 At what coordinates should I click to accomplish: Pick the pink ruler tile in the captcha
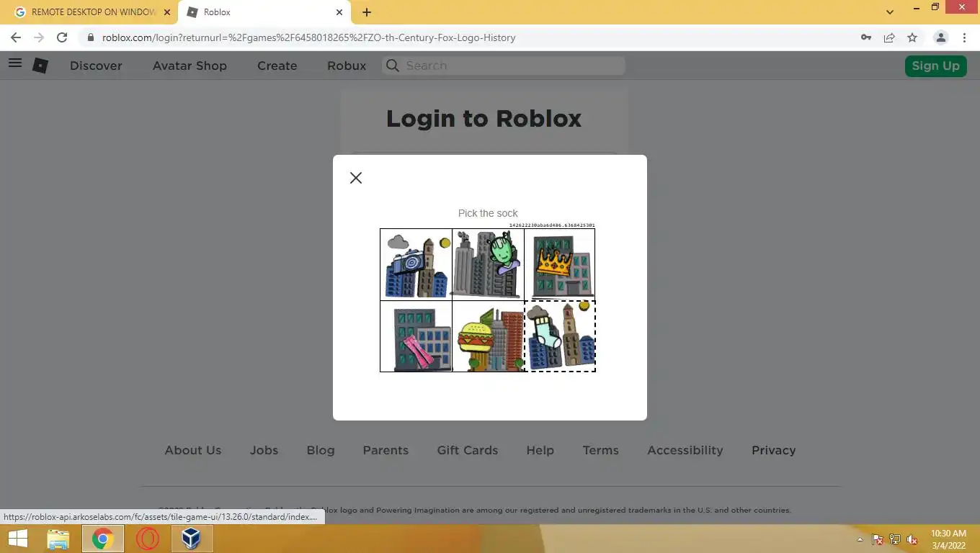(416, 336)
